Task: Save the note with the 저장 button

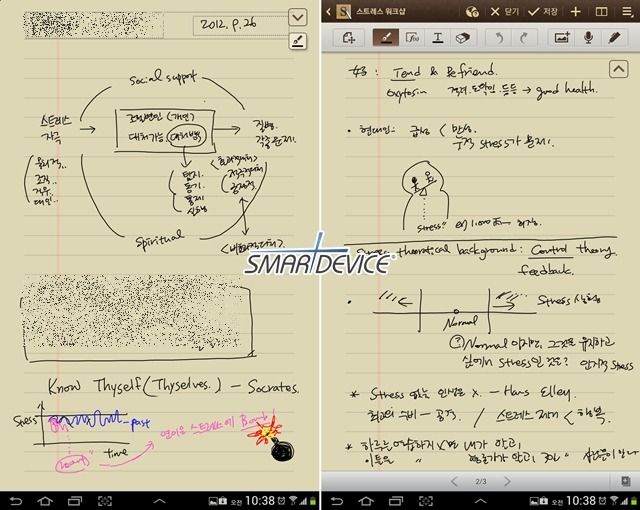Action: pos(542,12)
